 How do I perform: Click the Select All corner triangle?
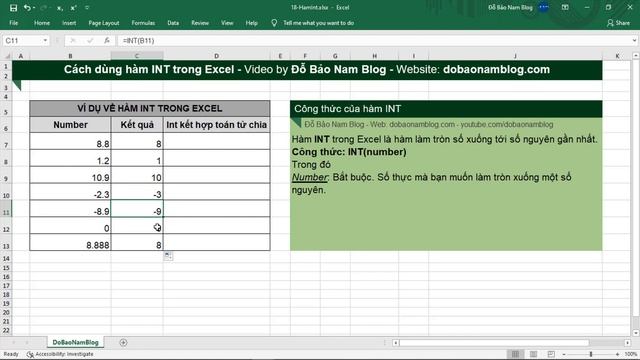(7, 56)
